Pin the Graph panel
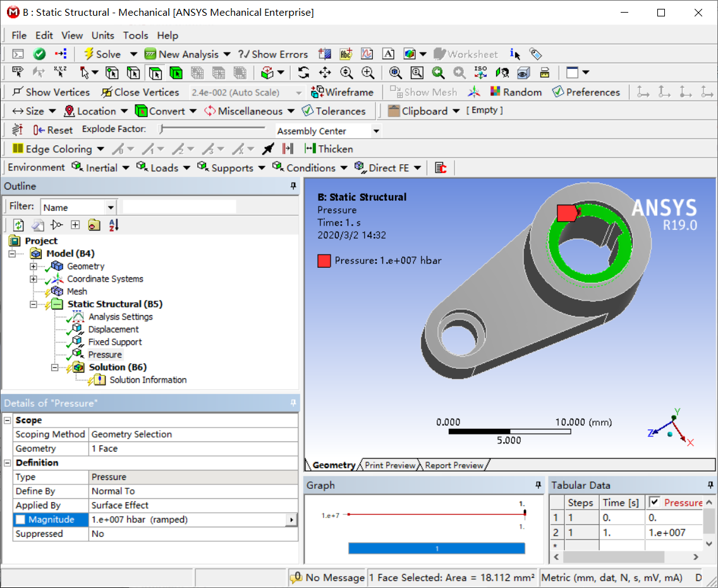 click(538, 485)
